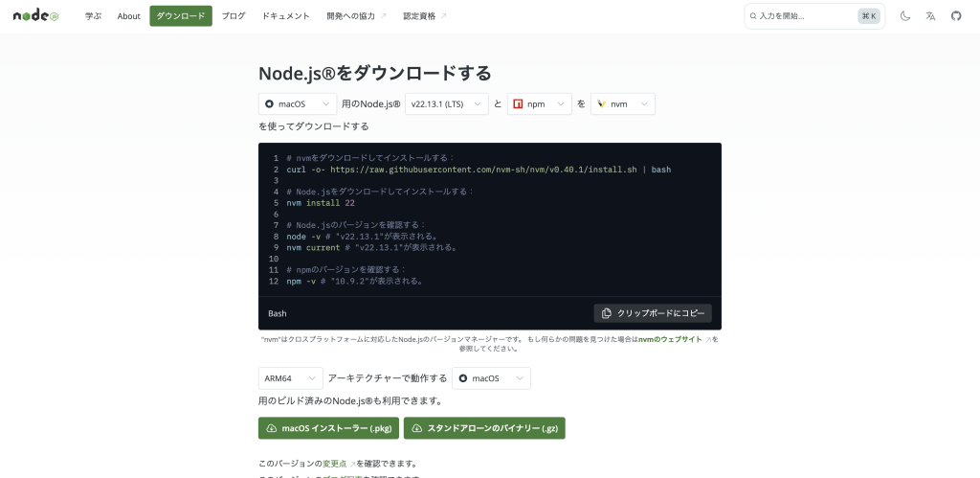Click the external arrow beside 開発への協力
The image size is (980, 478).
coord(384,16)
